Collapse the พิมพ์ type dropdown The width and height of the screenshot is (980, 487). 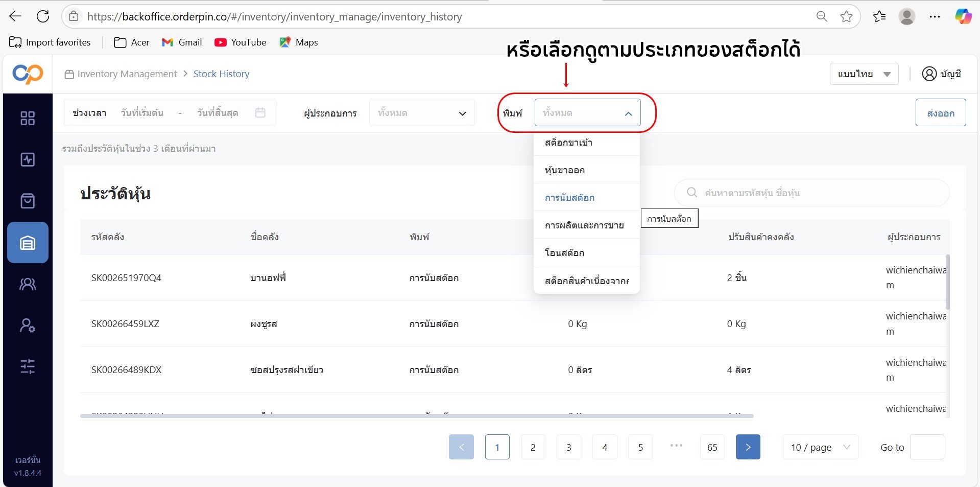coord(587,113)
